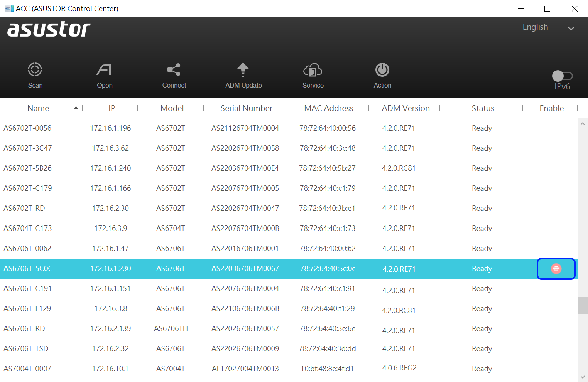The width and height of the screenshot is (588, 382).
Task: Click scrollbar up arrow
Action: coord(583,124)
